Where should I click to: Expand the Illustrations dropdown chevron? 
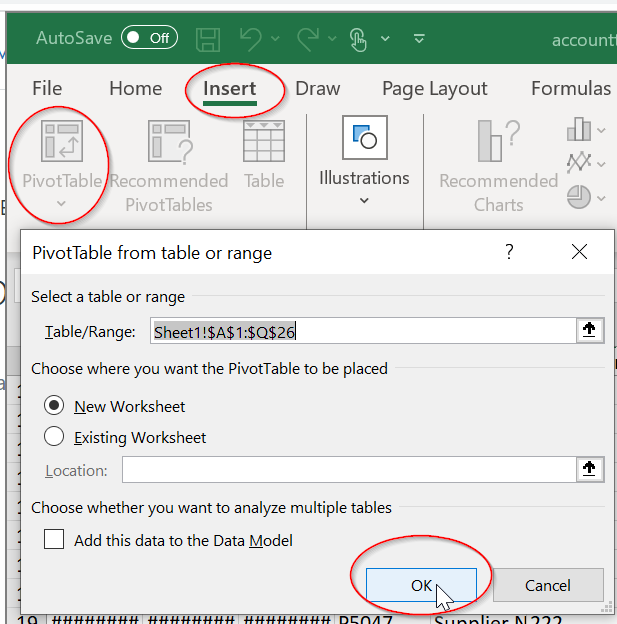click(364, 201)
